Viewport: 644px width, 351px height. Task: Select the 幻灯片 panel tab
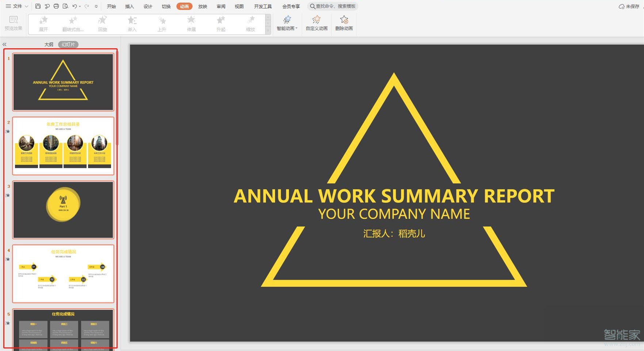coord(68,45)
